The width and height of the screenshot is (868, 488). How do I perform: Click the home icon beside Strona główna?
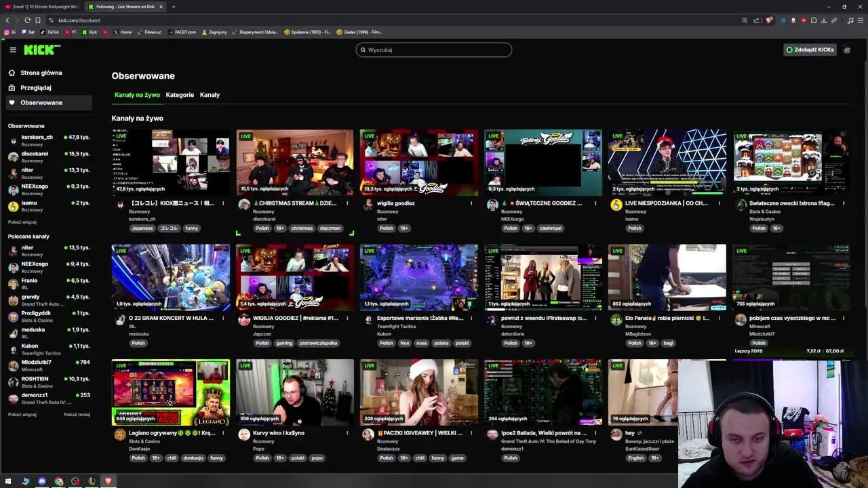point(12,73)
